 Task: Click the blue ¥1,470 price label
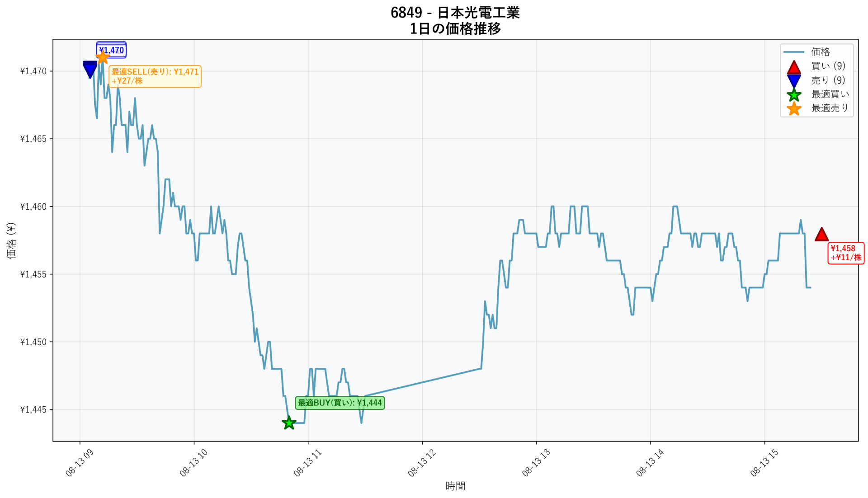[111, 50]
